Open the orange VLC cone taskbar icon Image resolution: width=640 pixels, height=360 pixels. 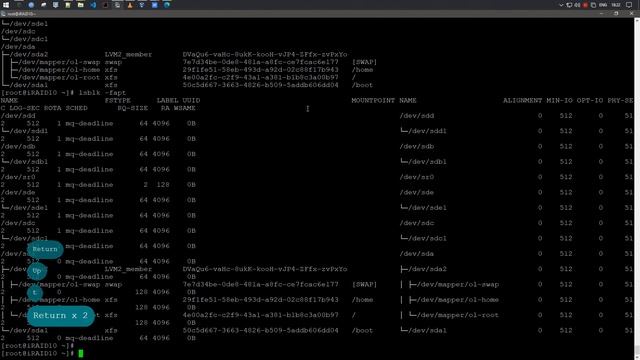(x=130, y=5)
